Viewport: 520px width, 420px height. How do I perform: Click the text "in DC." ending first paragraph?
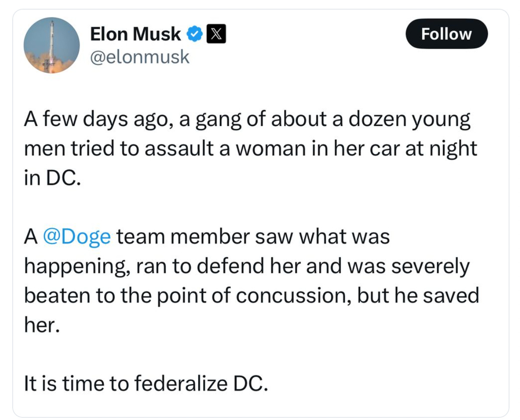point(52,179)
